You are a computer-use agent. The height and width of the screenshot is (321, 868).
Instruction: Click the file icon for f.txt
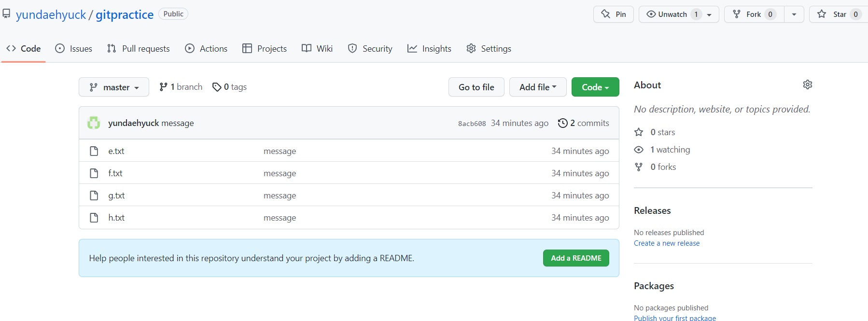(94, 173)
